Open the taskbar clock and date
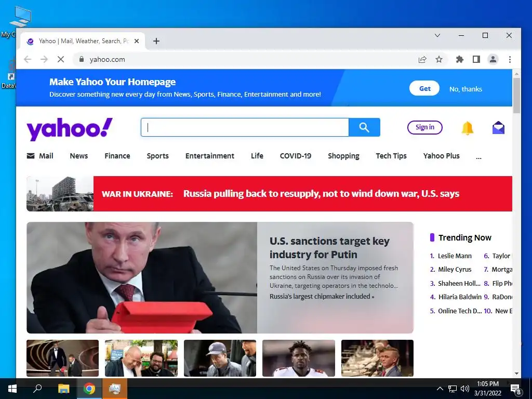This screenshot has width=532, height=399. pos(487,389)
